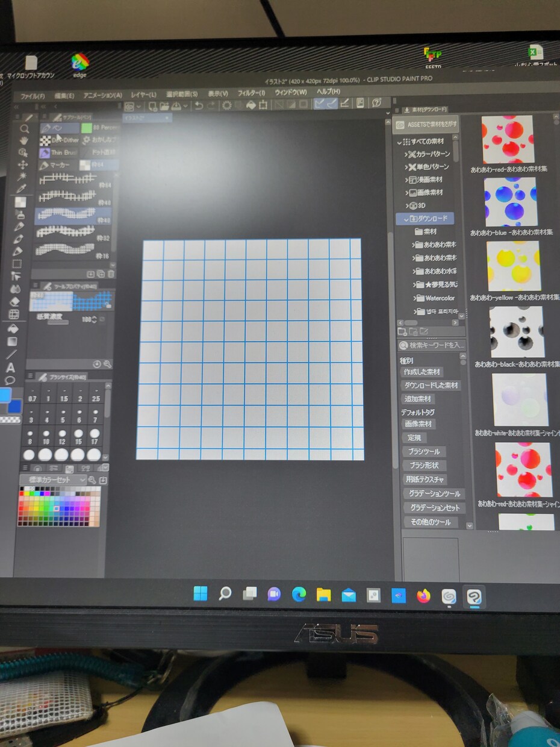560x747 pixels.
Task: Collapse the ダウンロード tree node
Action: coord(406,219)
